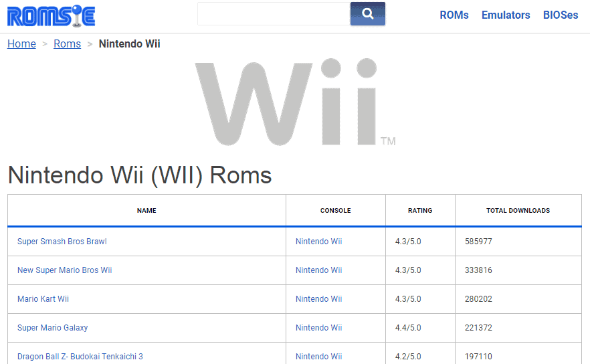Screen dimensions: 590x364
Task: Go to Roms breadcrumb link
Action: [68, 43]
